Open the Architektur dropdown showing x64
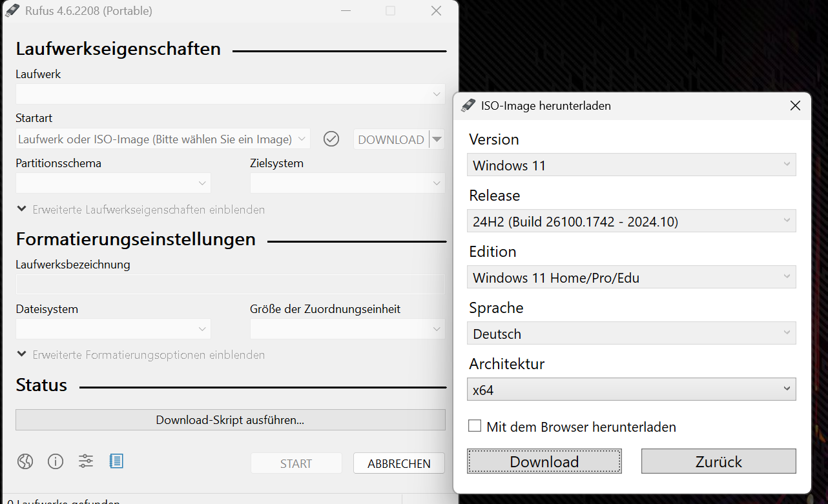This screenshot has height=504, width=828. click(632, 389)
